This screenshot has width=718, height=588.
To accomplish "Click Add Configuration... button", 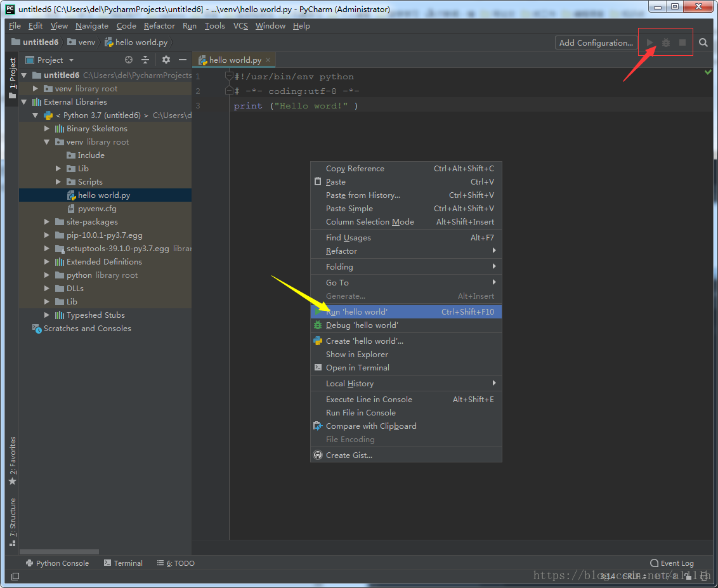I will [596, 42].
